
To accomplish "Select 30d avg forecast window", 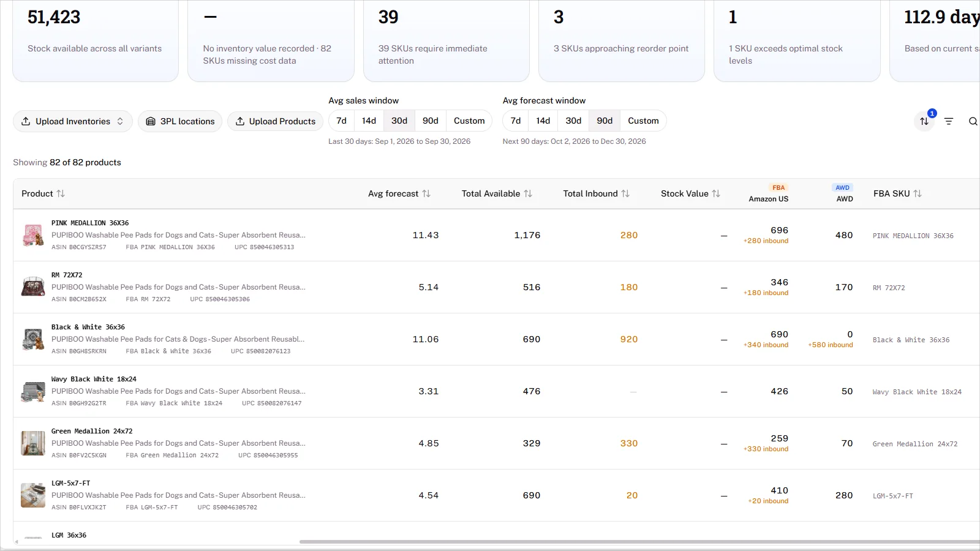I will point(573,121).
